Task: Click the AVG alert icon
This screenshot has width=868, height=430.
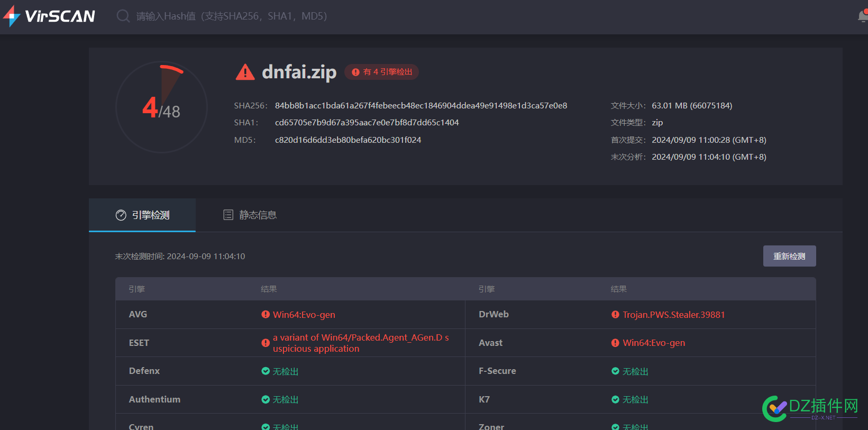Action: (266, 314)
